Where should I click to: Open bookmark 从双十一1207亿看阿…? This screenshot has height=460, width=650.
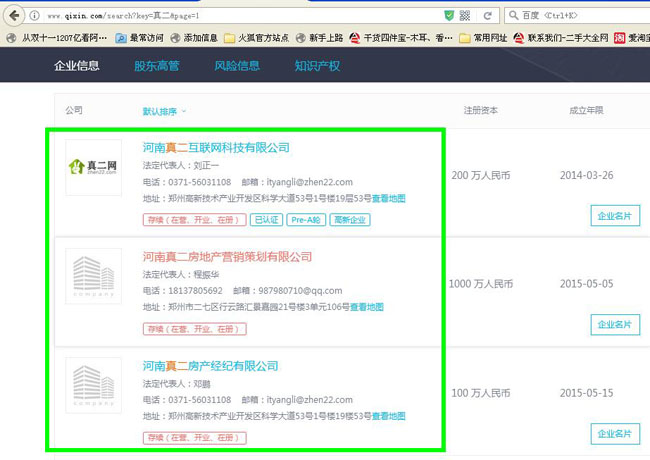pyautogui.click(x=58, y=38)
